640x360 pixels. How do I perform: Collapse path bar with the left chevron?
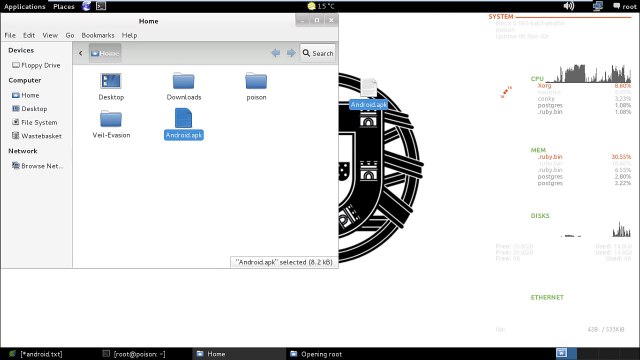[80, 53]
